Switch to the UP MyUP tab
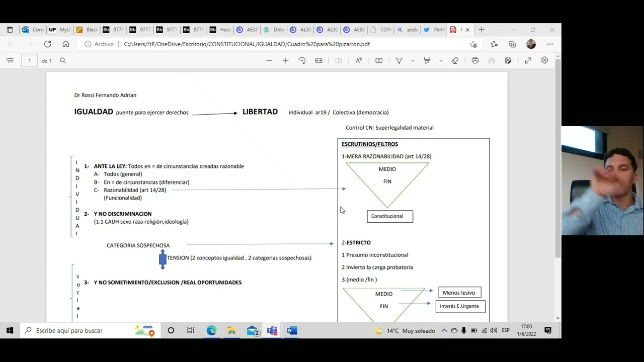This screenshot has height=362, width=644. (60, 30)
